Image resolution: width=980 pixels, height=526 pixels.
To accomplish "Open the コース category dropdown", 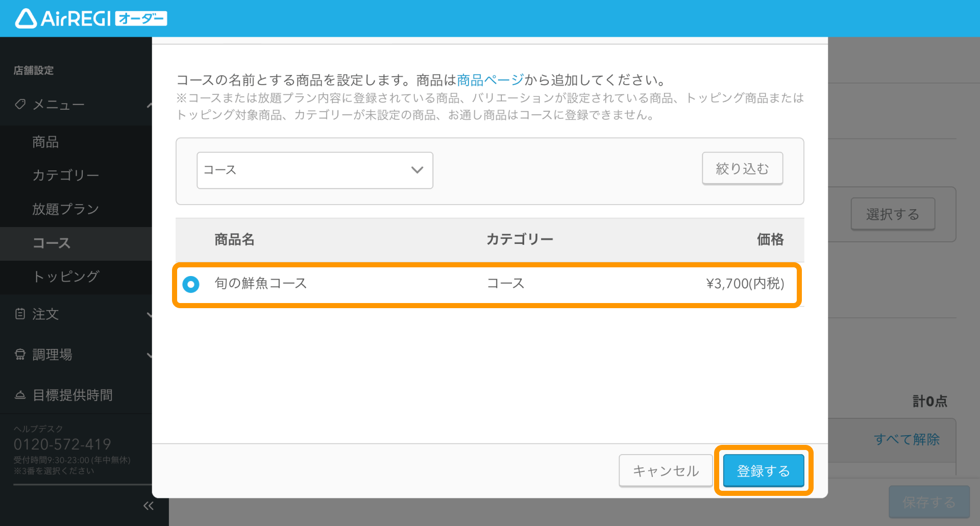I will tap(315, 170).
